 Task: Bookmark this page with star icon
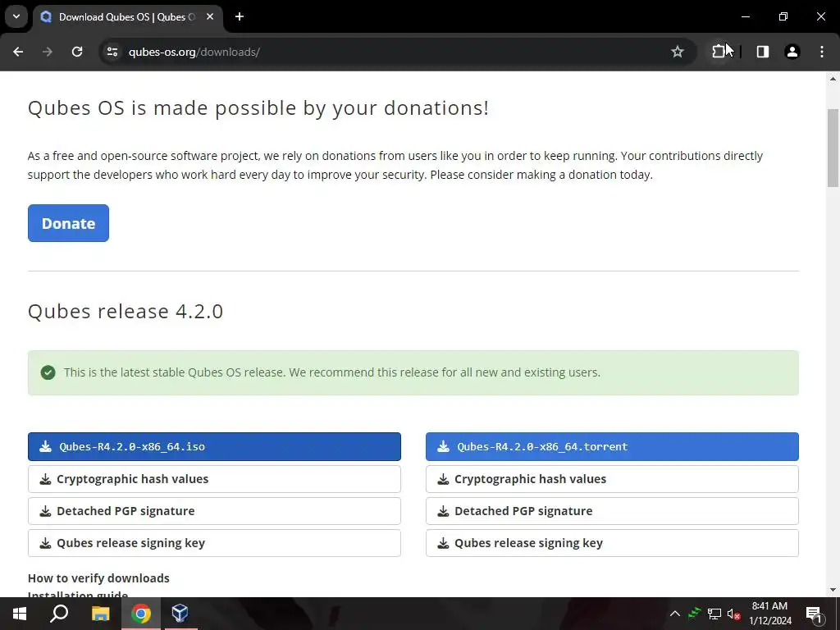click(x=677, y=52)
